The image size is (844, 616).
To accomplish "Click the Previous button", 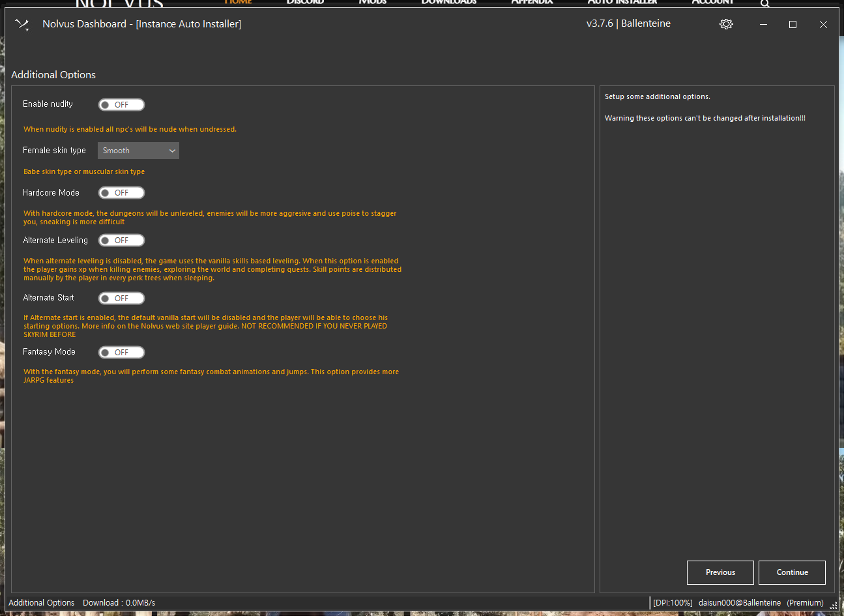I will [720, 572].
